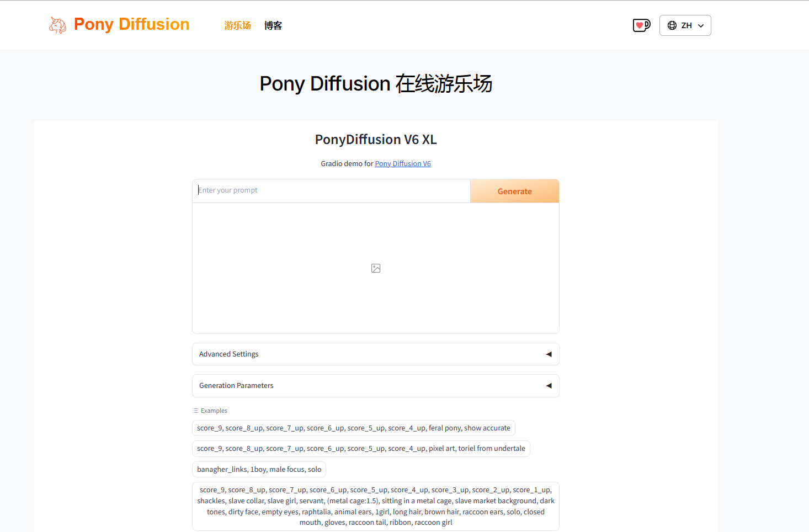Click the Pony Diffusion 在线游乐场 page title

[x=376, y=84]
